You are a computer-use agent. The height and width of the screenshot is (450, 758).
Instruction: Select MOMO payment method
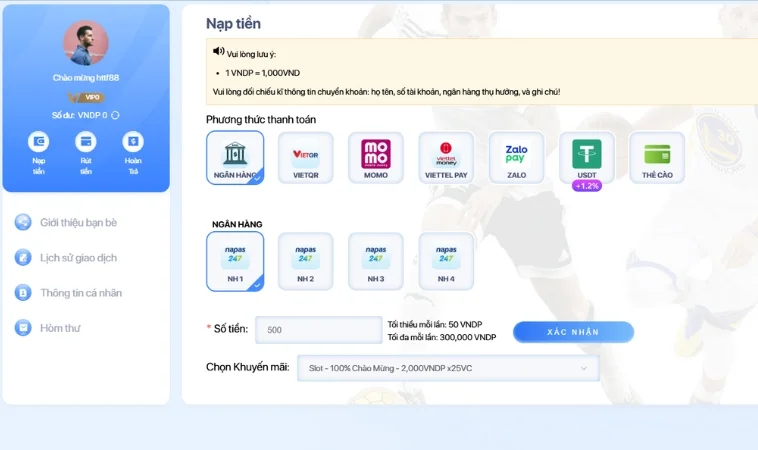click(375, 158)
